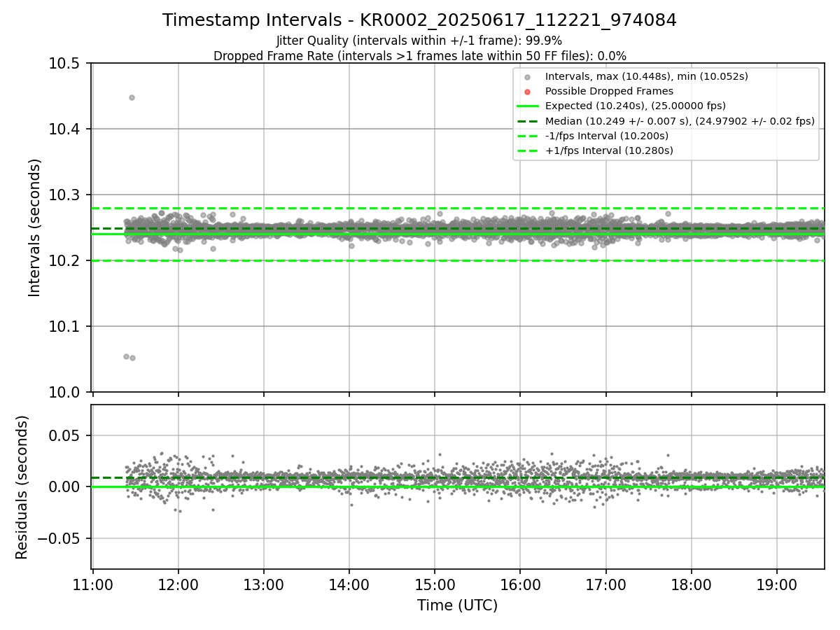Click the y-axis label 'Intervals (seconds)'
This screenshot has width=840, height=630.
click(35, 227)
